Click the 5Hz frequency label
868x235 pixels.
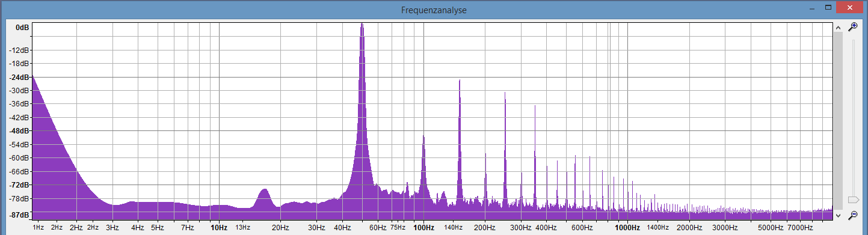(x=158, y=228)
